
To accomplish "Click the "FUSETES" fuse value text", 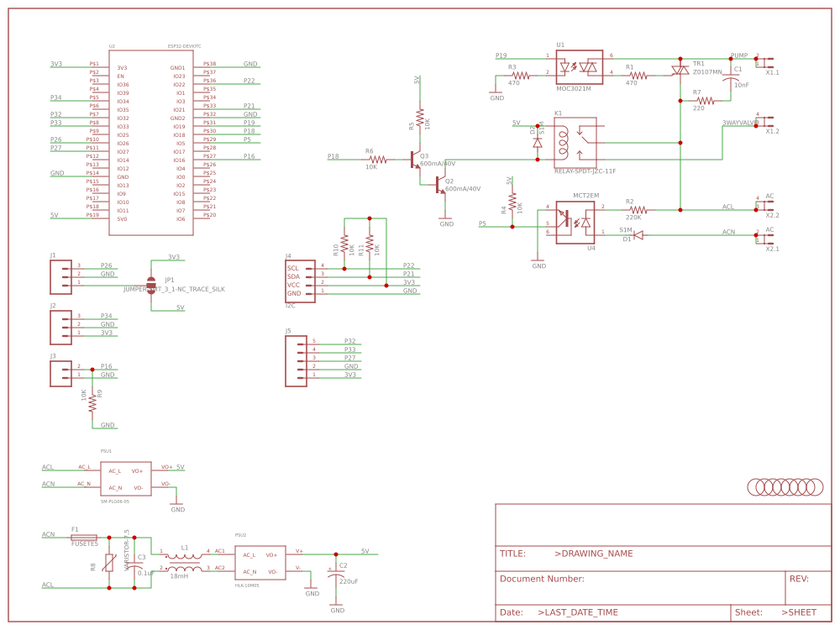I will coord(85,543).
